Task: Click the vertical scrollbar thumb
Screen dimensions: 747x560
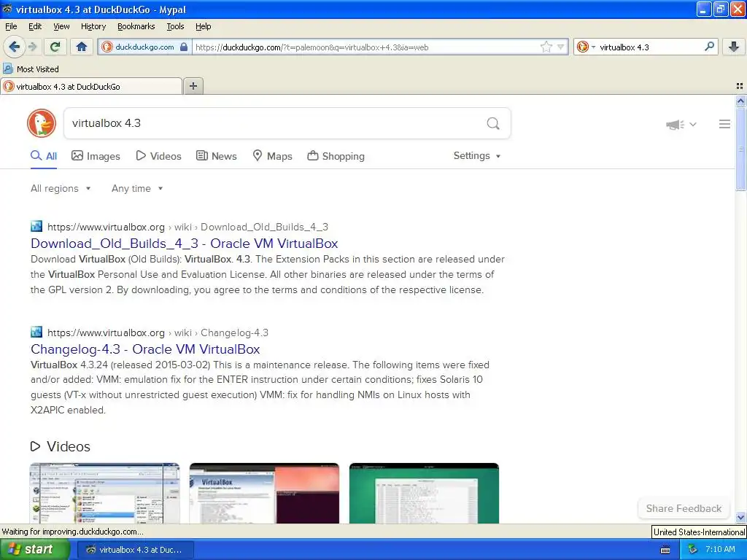Action: tap(740, 149)
